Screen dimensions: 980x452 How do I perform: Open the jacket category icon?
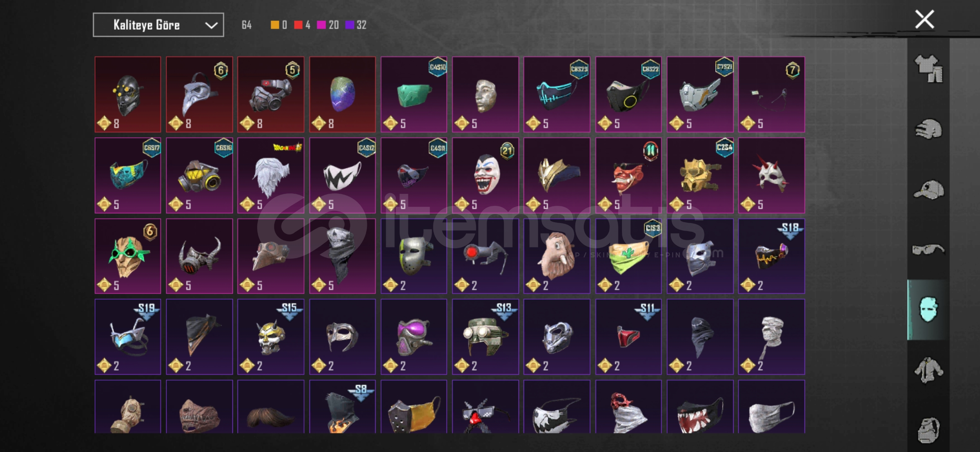coord(928,370)
